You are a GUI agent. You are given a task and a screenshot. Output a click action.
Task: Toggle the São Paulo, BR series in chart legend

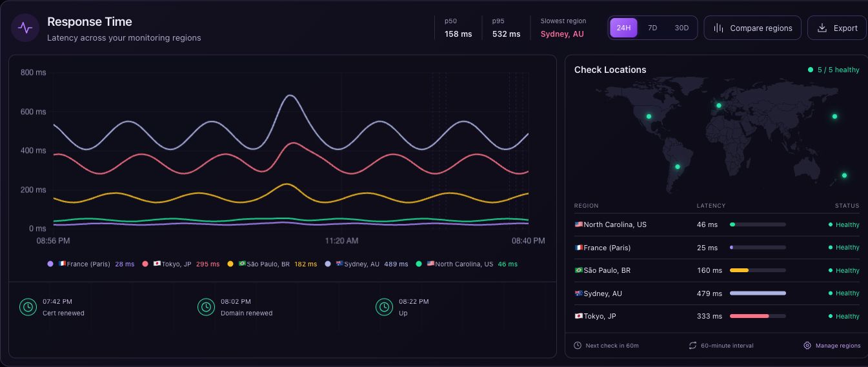(272, 264)
